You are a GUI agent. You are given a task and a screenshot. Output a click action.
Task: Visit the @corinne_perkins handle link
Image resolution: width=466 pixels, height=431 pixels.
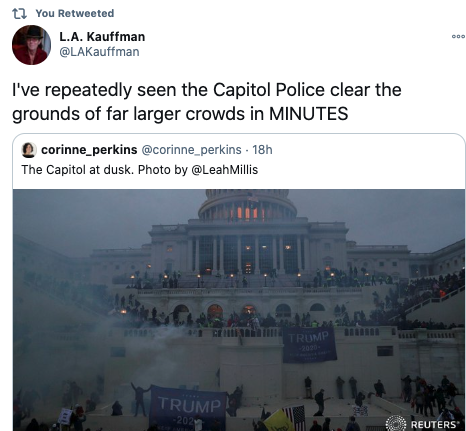point(191,150)
